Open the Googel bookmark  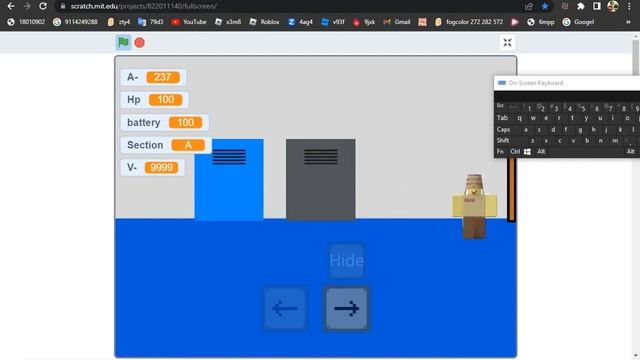[x=578, y=22]
